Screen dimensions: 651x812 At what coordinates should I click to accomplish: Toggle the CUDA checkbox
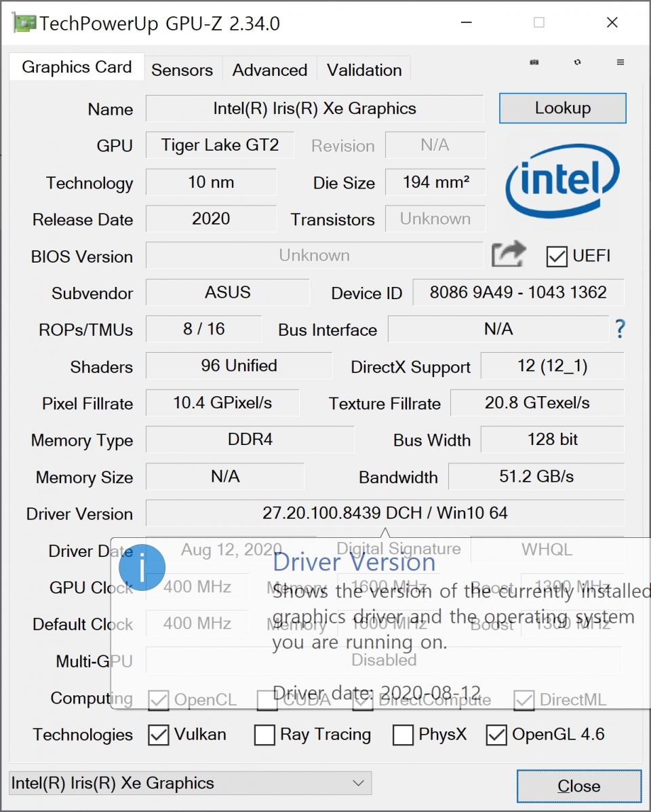267,700
